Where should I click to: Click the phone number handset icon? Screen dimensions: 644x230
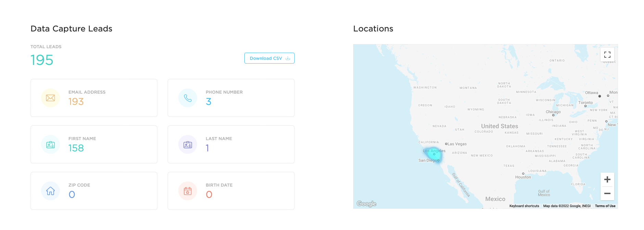tap(188, 98)
